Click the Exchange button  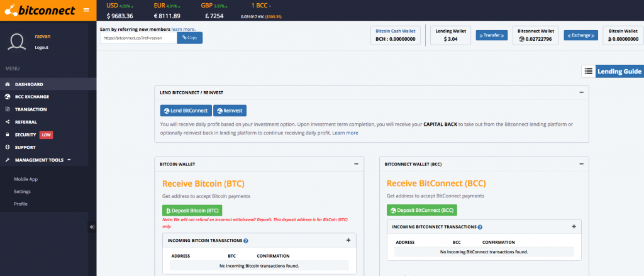coord(580,35)
